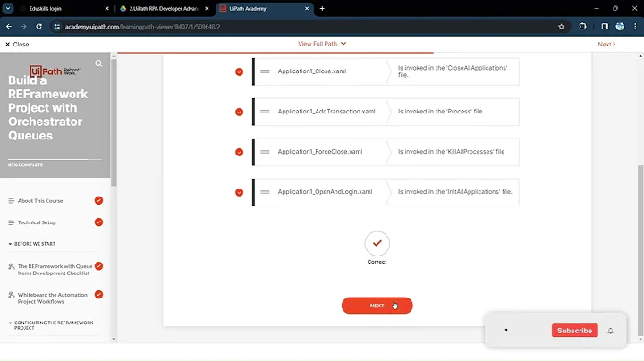This screenshot has height=361, width=644.
Task: Close the Eduskills login tab
Action: [106, 8]
